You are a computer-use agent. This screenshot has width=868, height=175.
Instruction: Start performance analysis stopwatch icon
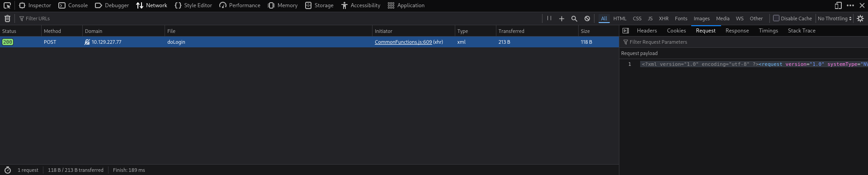[7, 170]
